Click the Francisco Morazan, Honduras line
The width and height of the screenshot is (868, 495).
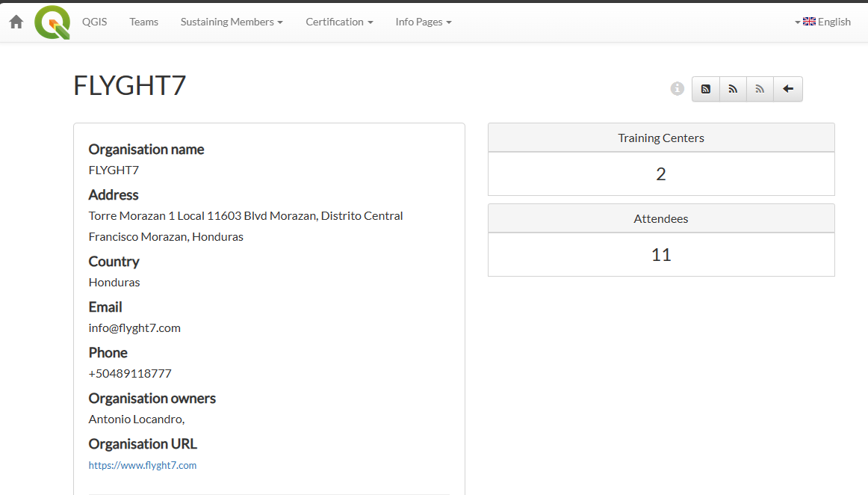coord(166,237)
